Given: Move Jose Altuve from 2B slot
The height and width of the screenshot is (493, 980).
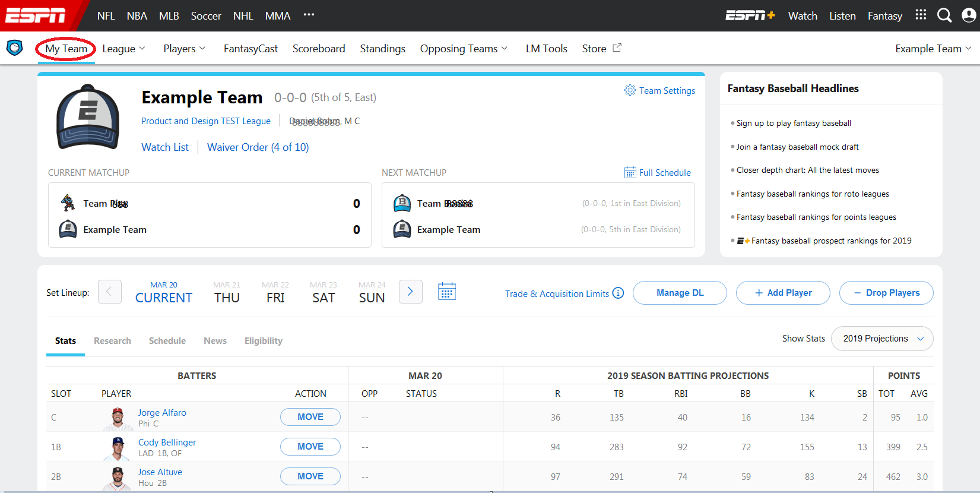Looking at the screenshot, I should click(x=310, y=476).
